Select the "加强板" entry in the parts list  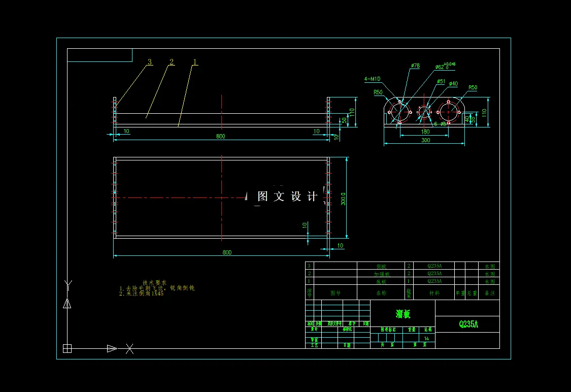382,273
